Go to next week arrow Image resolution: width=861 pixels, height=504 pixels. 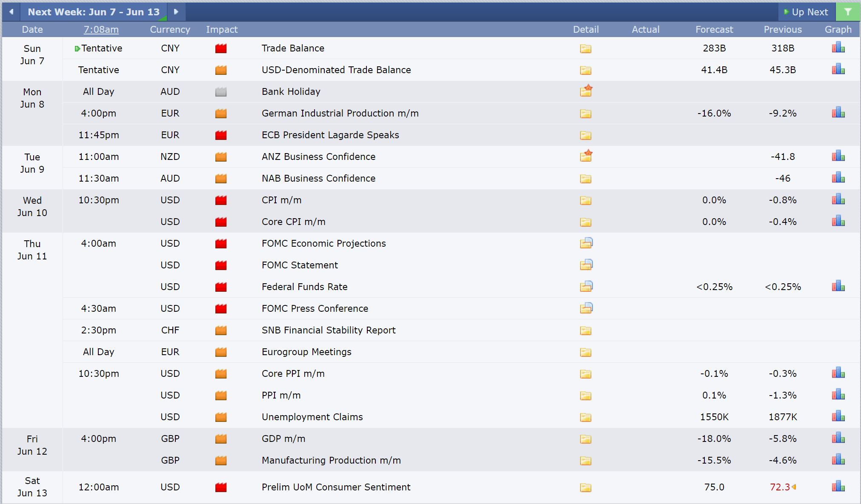click(x=176, y=12)
